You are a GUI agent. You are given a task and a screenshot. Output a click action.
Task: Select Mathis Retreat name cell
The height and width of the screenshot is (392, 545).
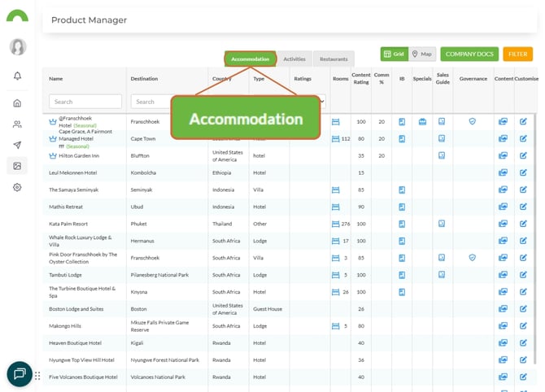66,207
